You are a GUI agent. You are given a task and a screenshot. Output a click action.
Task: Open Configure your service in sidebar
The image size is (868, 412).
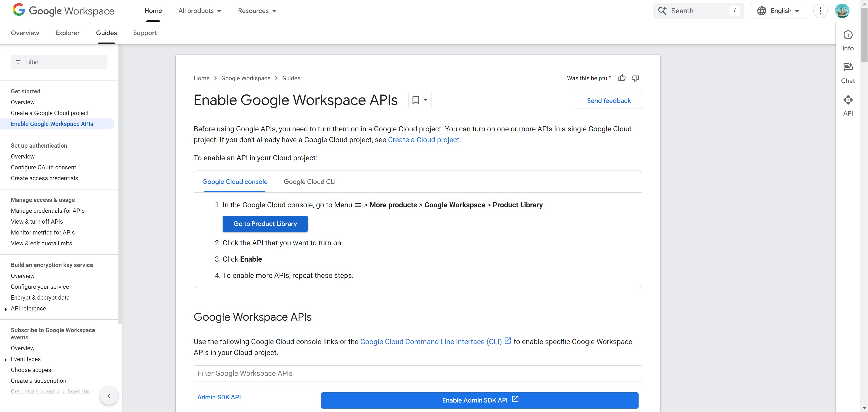[40, 287]
